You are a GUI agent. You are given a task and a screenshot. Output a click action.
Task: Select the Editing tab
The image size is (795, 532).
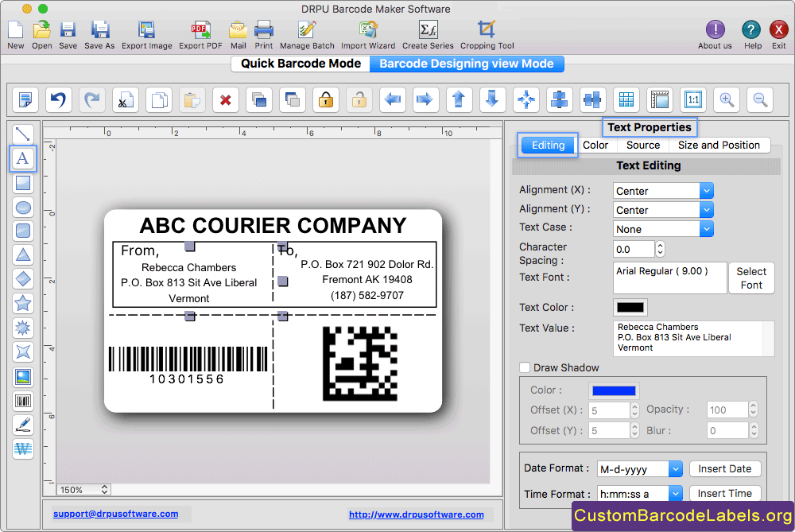tap(548, 145)
